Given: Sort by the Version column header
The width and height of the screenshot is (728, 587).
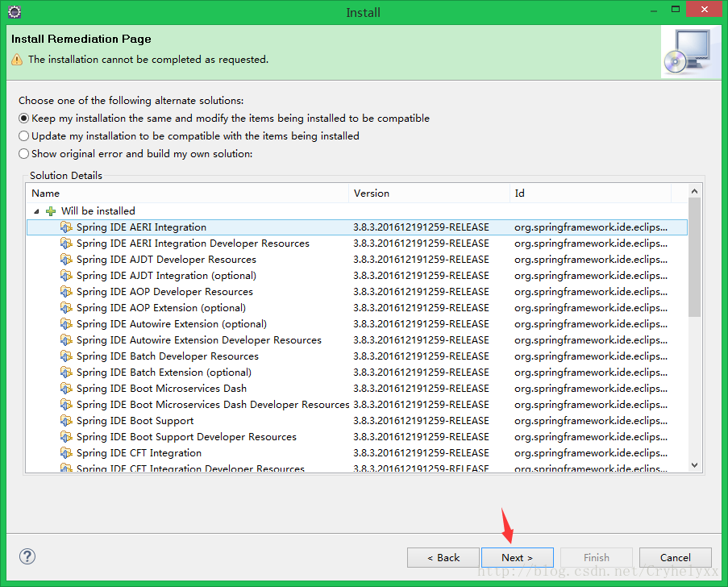Looking at the screenshot, I should point(429,194).
